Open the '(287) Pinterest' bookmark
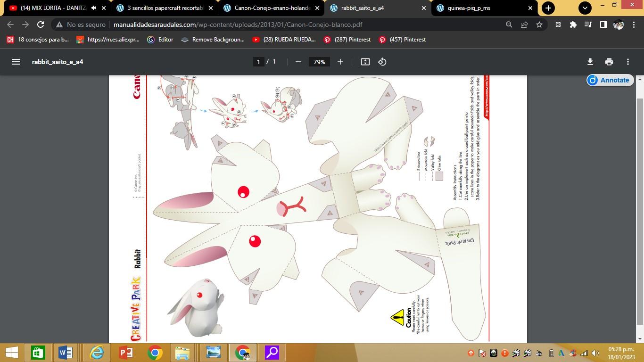644x362 pixels. pyautogui.click(x=347, y=40)
